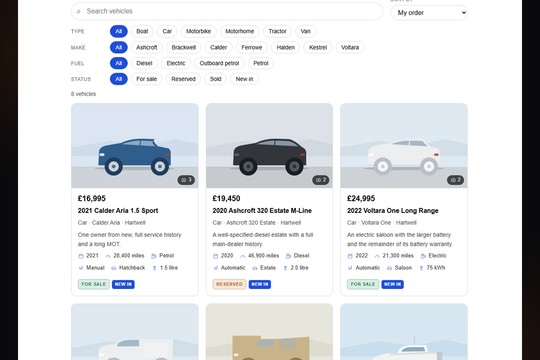Filter status by Reserved

point(183,79)
